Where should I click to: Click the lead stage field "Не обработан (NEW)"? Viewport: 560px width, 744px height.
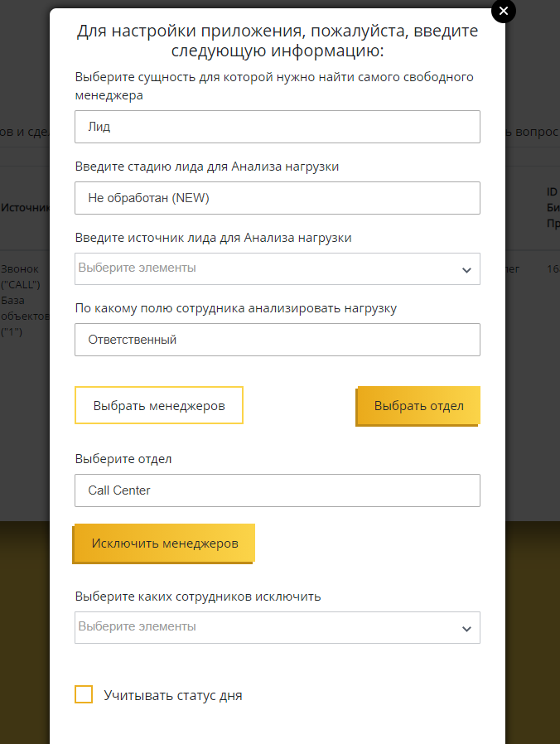(x=277, y=198)
